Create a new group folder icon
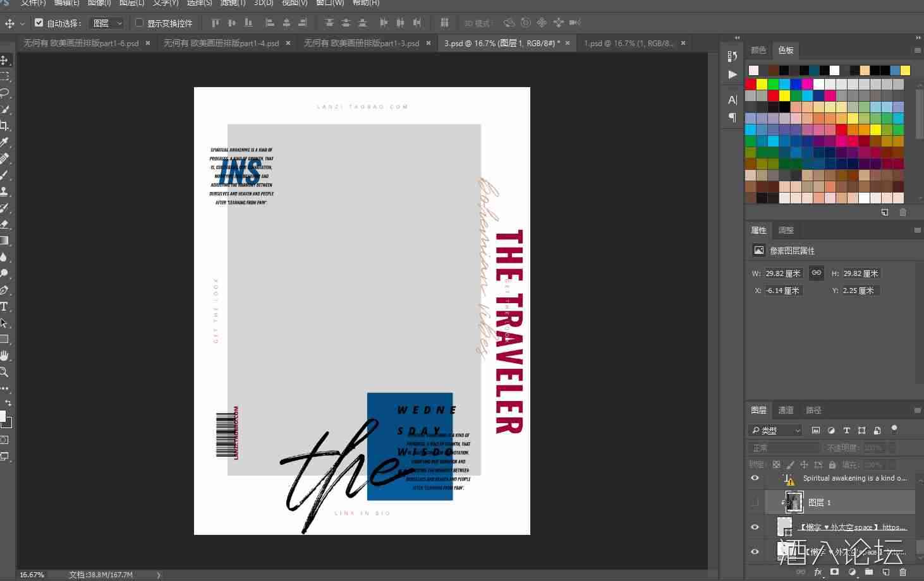This screenshot has width=924, height=581. coord(869,572)
